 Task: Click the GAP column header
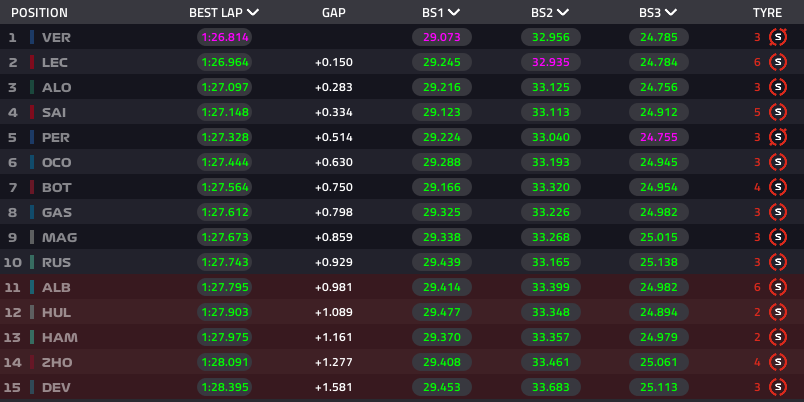pyautogui.click(x=334, y=13)
